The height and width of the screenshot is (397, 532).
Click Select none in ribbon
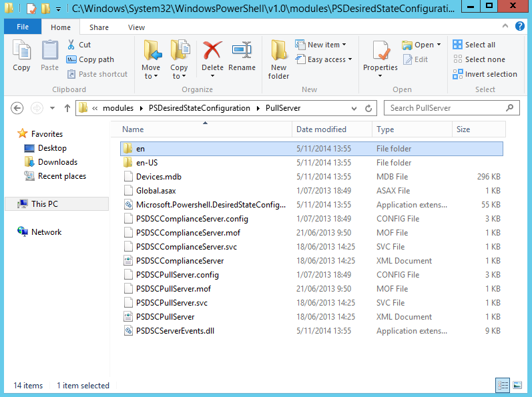click(x=479, y=59)
